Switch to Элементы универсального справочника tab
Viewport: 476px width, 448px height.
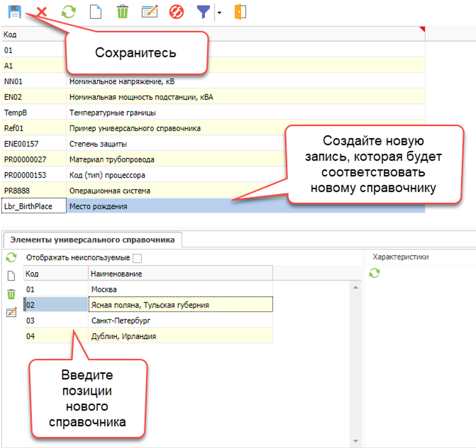pyautogui.click(x=92, y=240)
